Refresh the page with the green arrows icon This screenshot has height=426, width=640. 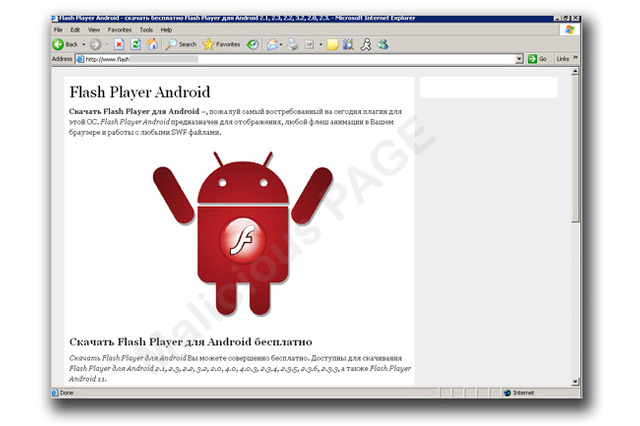point(136,44)
